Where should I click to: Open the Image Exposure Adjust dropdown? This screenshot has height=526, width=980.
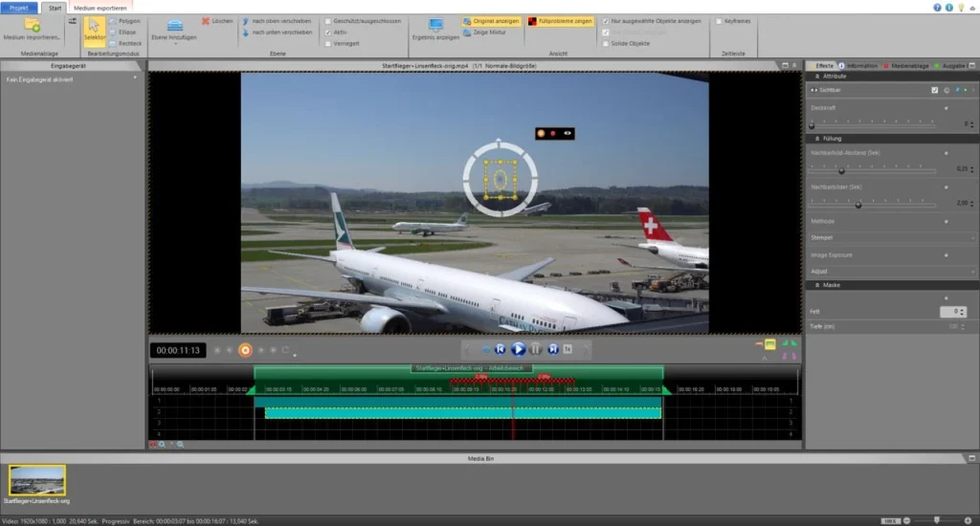pos(892,272)
